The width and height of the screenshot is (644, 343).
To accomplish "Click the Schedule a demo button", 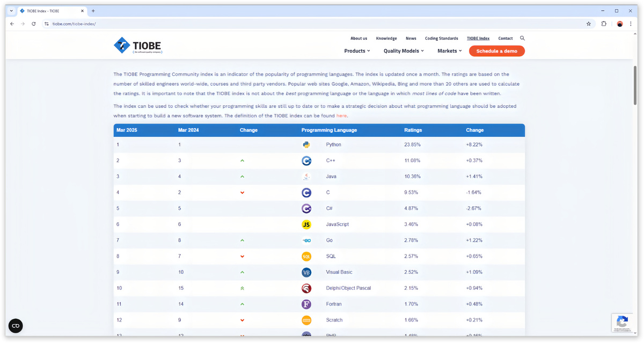I will point(497,51).
